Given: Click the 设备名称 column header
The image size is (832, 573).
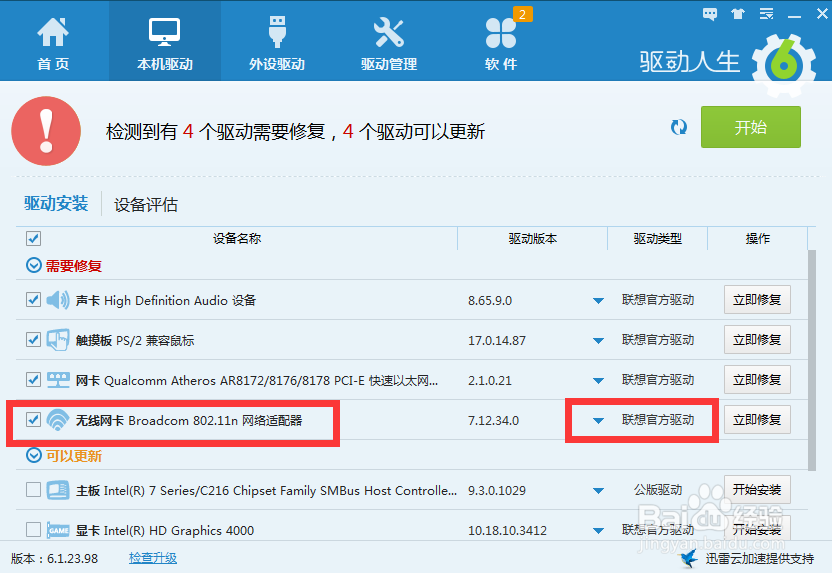Looking at the screenshot, I should [x=237, y=239].
